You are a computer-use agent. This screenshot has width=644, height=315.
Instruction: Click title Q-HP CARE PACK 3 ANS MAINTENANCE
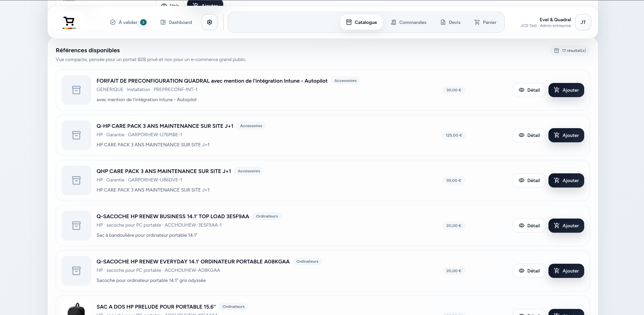point(165,126)
